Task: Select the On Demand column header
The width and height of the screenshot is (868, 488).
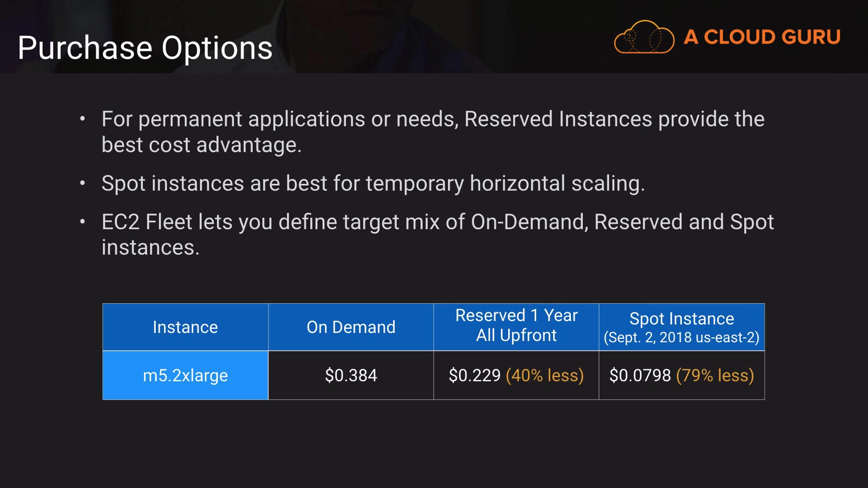Action: pos(351,327)
